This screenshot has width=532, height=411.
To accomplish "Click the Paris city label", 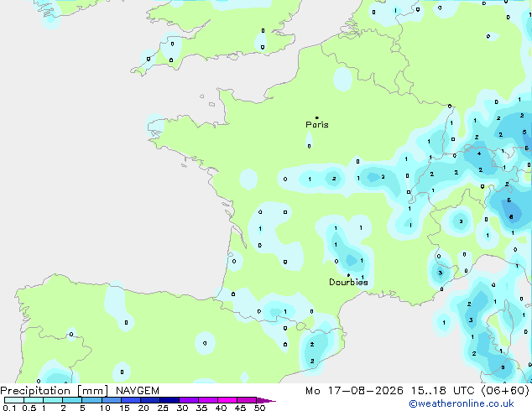I will pyautogui.click(x=317, y=125).
